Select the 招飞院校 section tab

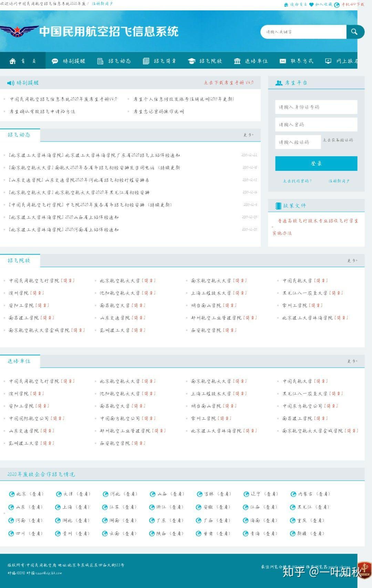point(19,260)
